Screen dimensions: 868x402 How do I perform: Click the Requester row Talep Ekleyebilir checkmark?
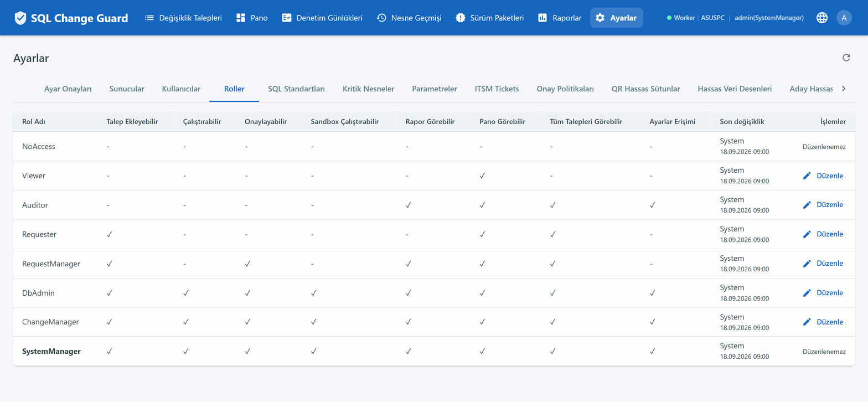110,234
